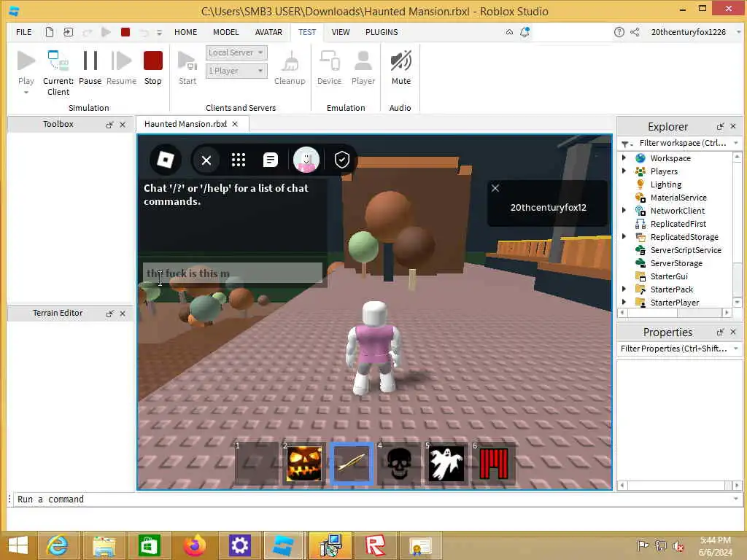Click the shield security icon in game
The height and width of the screenshot is (560, 747).
(x=342, y=160)
